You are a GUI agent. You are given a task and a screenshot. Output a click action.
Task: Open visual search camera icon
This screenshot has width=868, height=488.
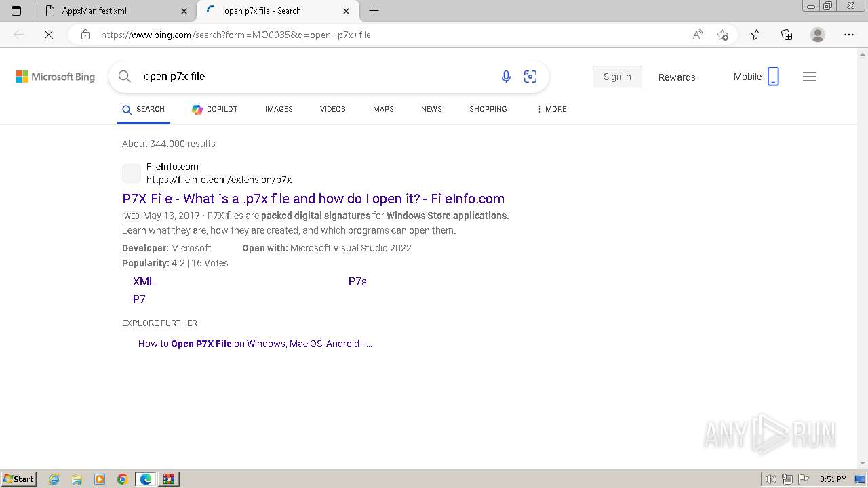530,77
